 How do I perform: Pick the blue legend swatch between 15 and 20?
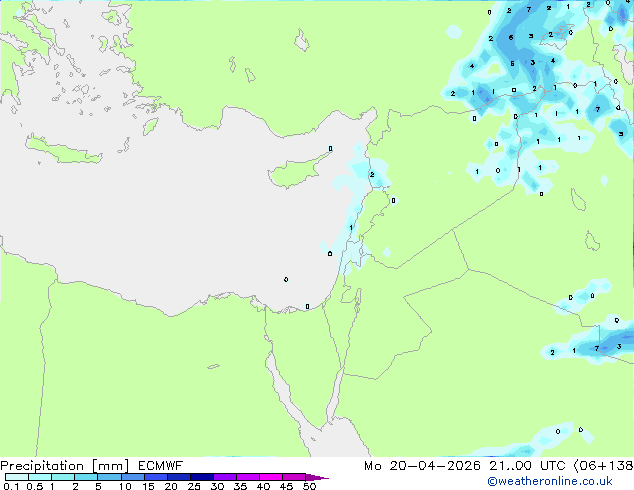156,477
